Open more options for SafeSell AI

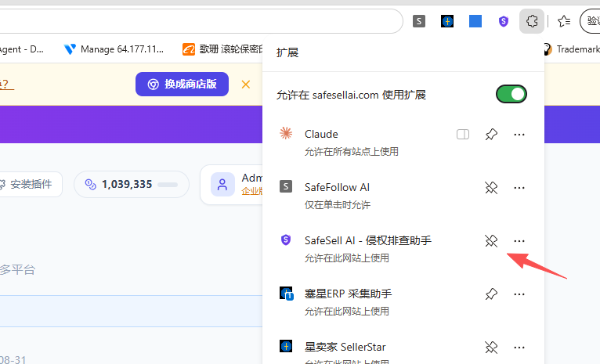click(x=519, y=241)
